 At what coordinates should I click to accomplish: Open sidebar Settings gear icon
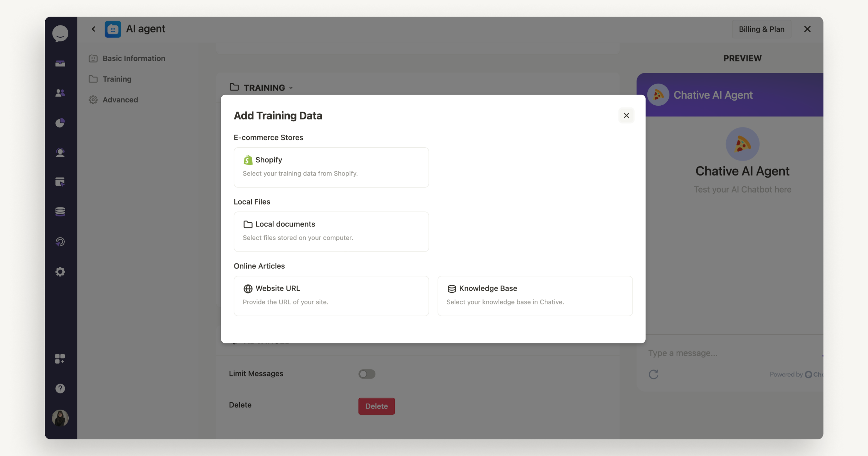(x=60, y=271)
